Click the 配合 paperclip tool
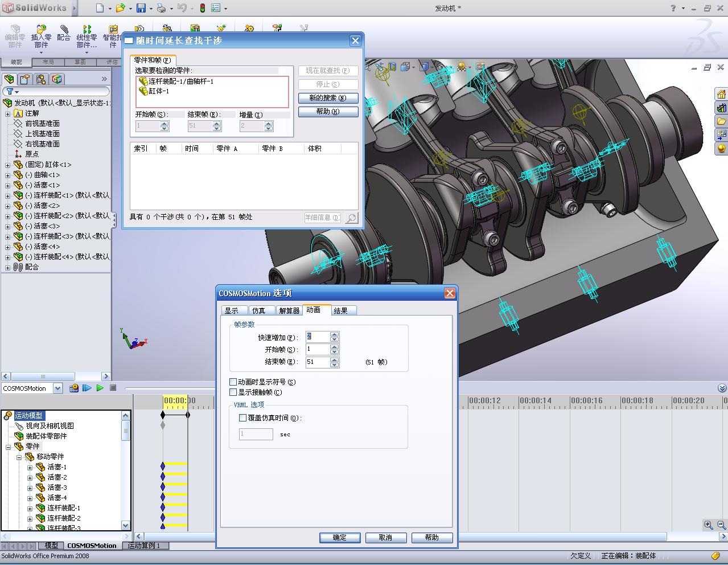 point(64,33)
